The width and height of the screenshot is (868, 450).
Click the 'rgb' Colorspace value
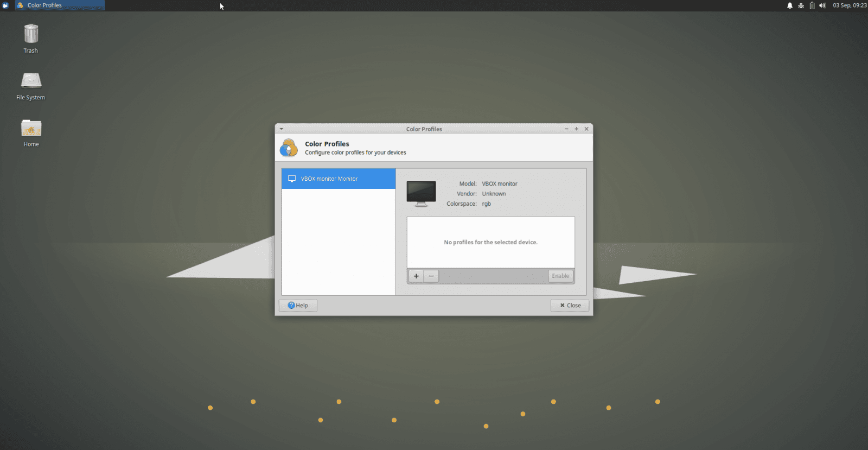click(487, 204)
